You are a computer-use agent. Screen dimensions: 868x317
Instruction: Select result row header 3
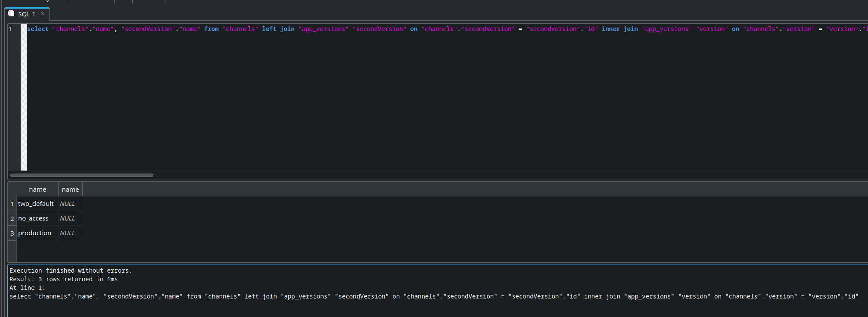coord(12,233)
